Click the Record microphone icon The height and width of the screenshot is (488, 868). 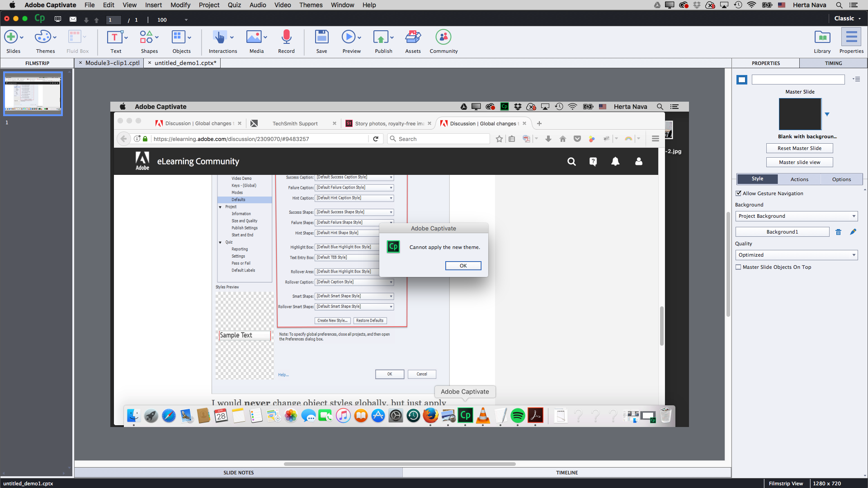click(286, 37)
